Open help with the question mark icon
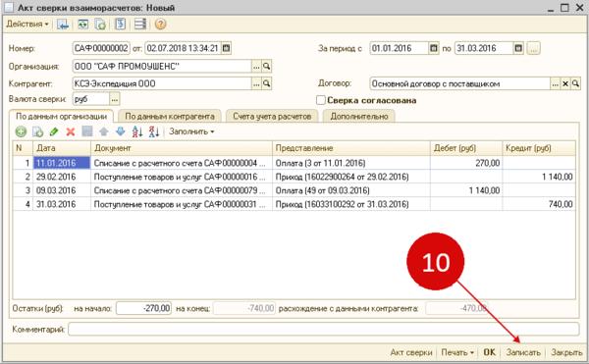589x364 pixels. 160,24
